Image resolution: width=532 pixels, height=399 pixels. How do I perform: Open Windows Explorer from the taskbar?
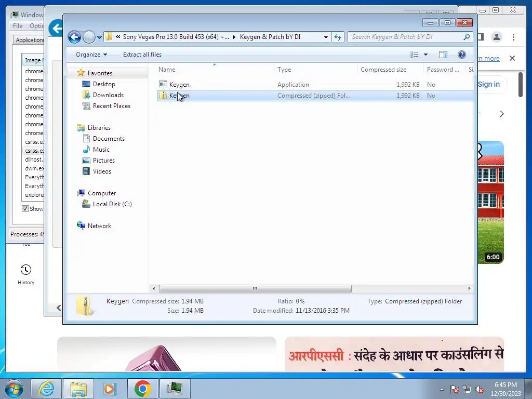78,389
